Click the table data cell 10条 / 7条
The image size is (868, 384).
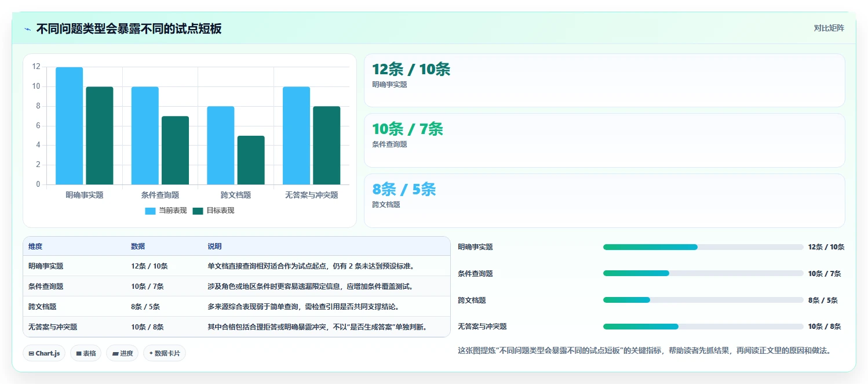click(147, 287)
